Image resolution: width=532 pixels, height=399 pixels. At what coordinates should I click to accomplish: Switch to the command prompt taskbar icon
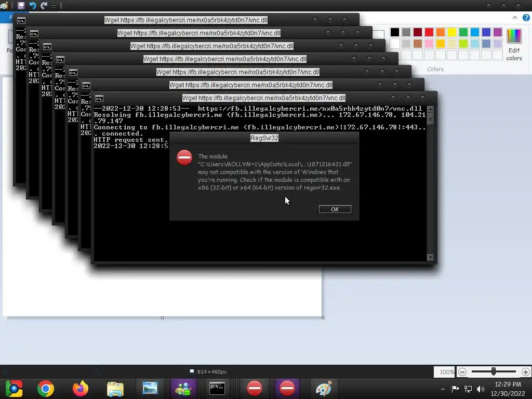pyautogui.click(x=217, y=388)
